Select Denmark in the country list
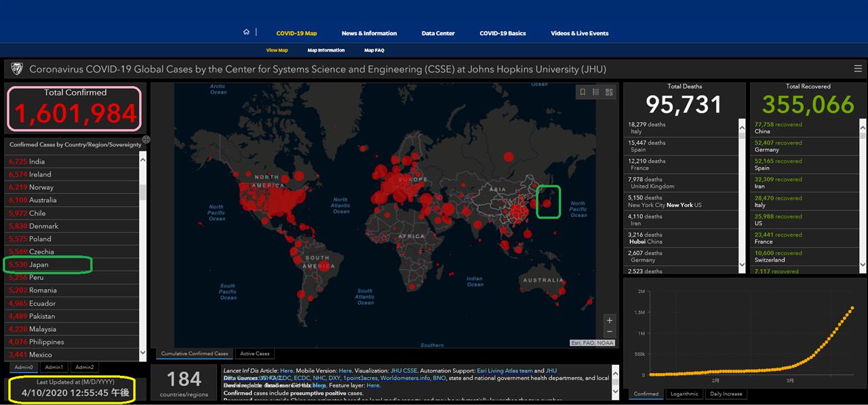868x405 pixels. pos(72,226)
